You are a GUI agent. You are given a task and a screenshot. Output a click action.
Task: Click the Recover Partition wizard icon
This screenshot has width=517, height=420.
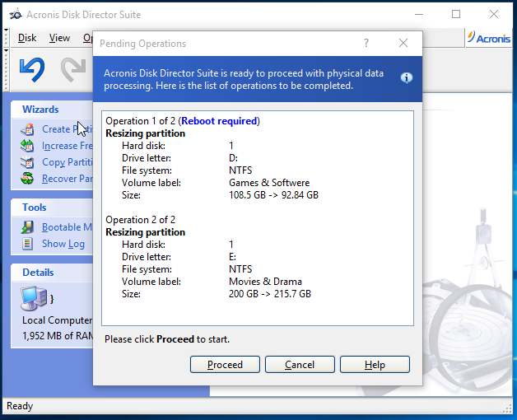(27, 179)
